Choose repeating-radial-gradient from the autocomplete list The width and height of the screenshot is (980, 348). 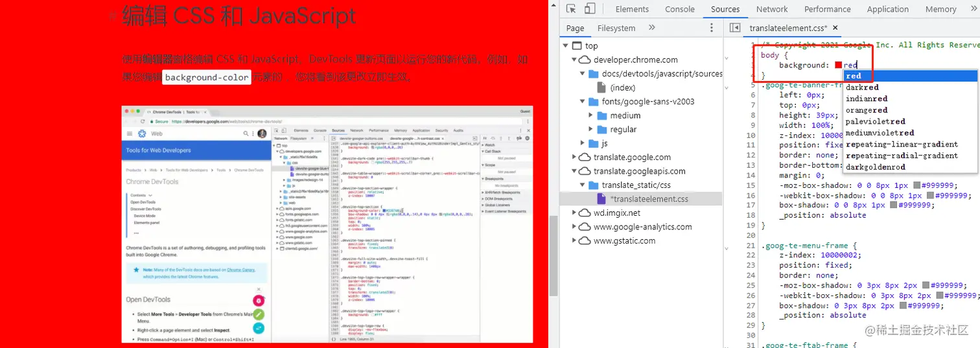tap(910, 156)
